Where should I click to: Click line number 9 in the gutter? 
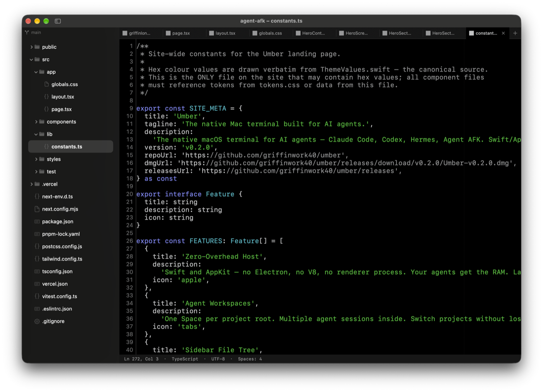point(131,109)
